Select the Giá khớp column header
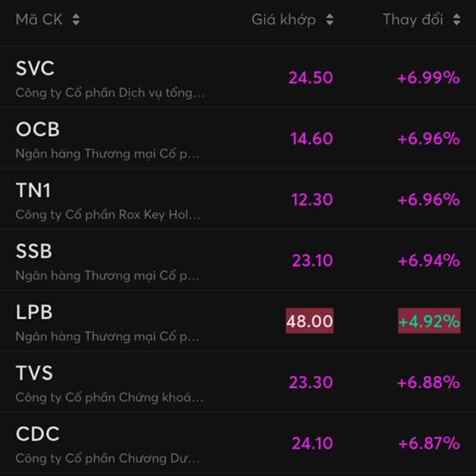This screenshot has height=476, width=476. [283, 20]
